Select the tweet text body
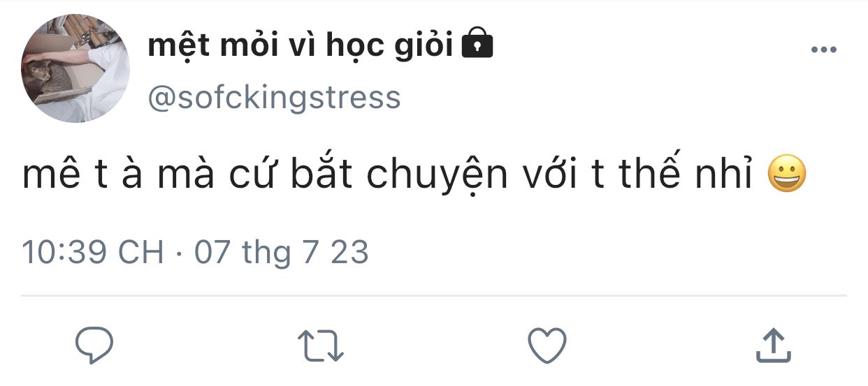Viewport: 868px width, 386px height. tap(414, 175)
